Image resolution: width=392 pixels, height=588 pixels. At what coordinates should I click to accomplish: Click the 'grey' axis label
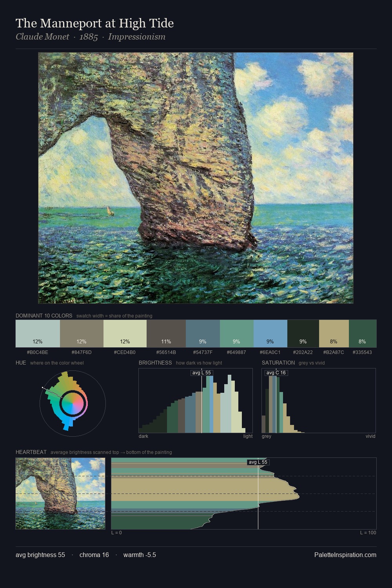pyautogui.click(x=267, y=436)
